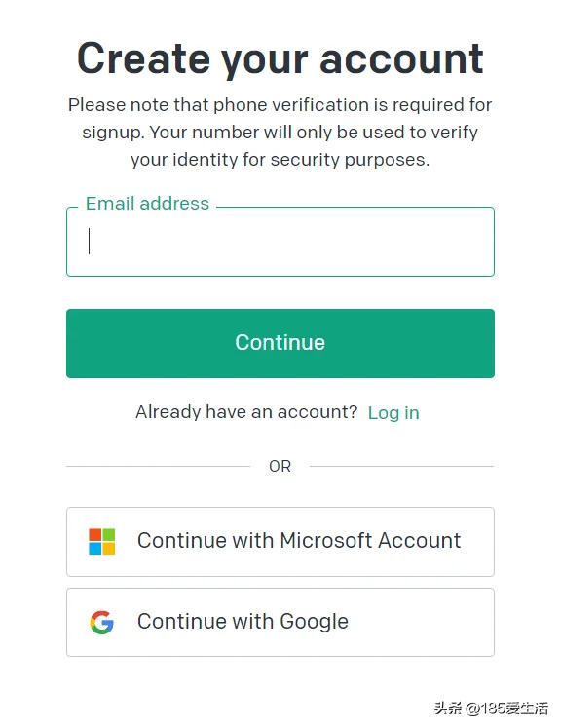
Task: Click the watermark text in bottom corner
Action: [491, 709]
